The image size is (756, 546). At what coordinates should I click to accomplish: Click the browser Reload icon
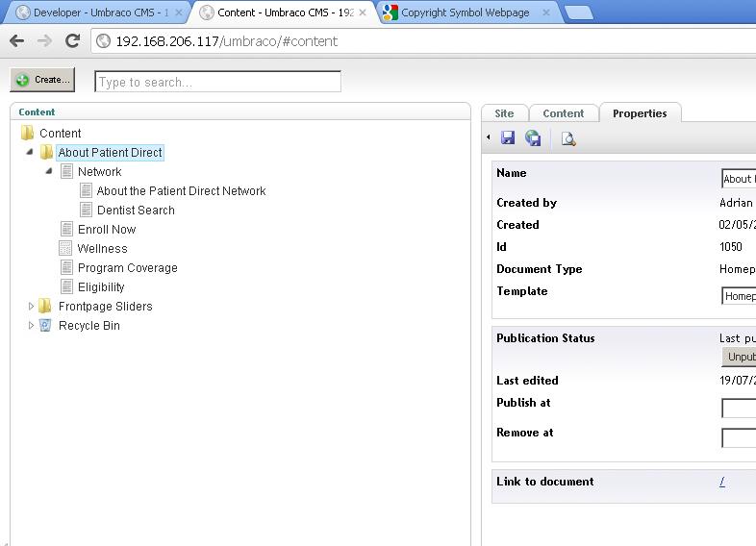(x=72, y=41)
